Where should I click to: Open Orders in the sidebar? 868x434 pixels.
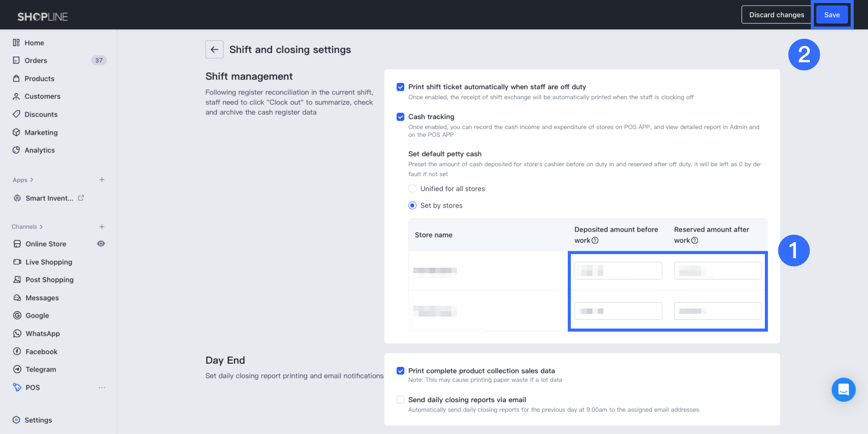click(36, 61)
